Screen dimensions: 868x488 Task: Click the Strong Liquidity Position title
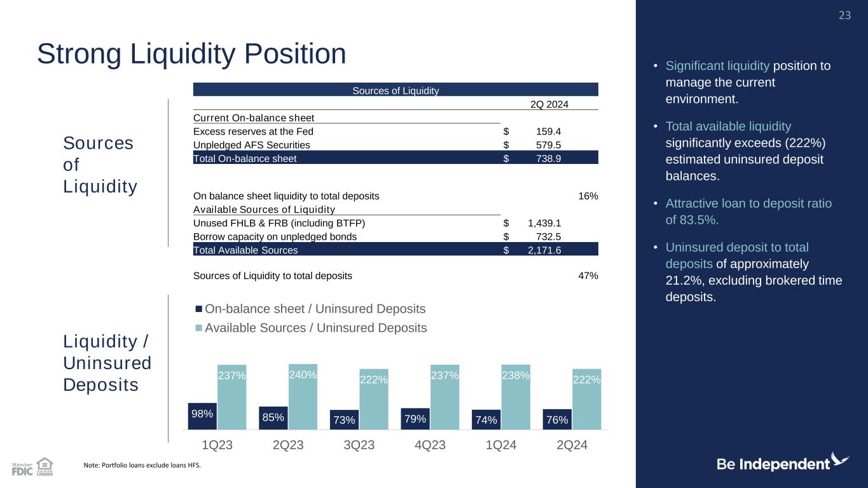pos(191,54)
